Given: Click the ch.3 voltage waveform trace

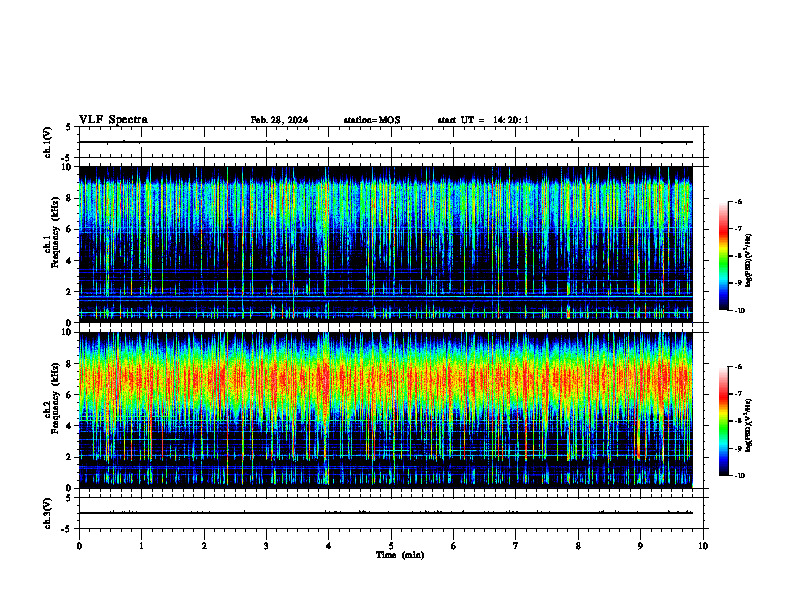Looking at the screenshot, I should [385, 513].
